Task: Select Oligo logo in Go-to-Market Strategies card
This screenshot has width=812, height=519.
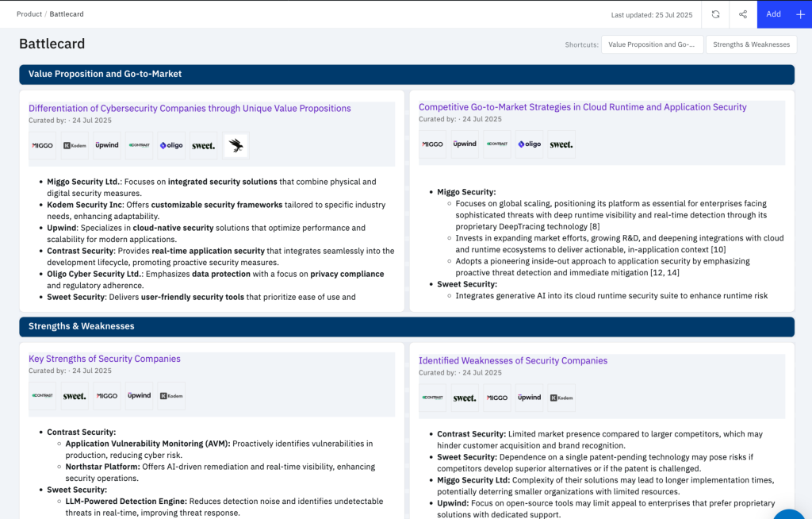Action: tap(529, 144)
